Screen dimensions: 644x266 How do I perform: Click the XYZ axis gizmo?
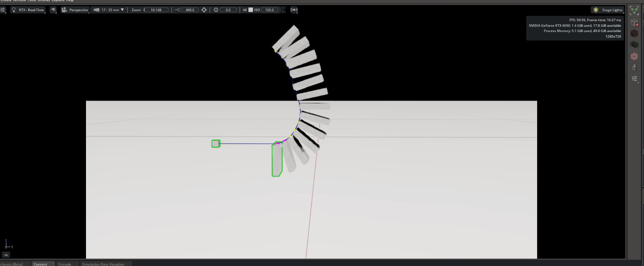click(8, 244)
